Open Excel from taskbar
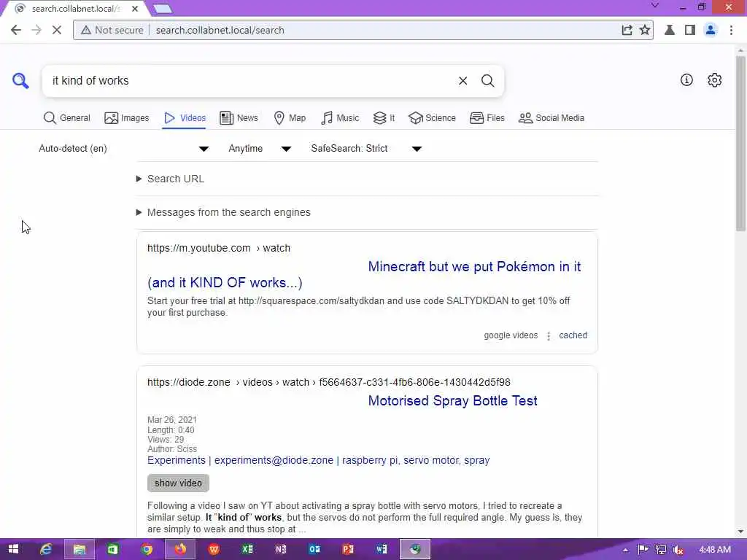The height and width of the screenshot is (560, 747). (247, 549)
